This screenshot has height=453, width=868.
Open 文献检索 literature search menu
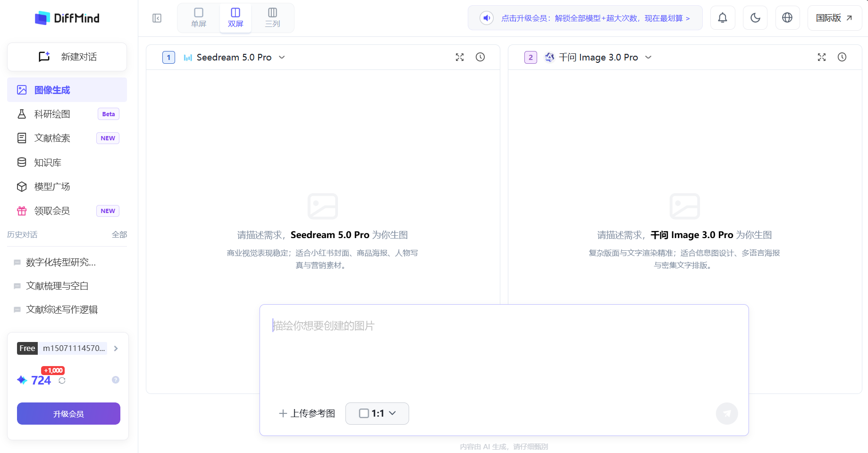click(x=67, y=138)
